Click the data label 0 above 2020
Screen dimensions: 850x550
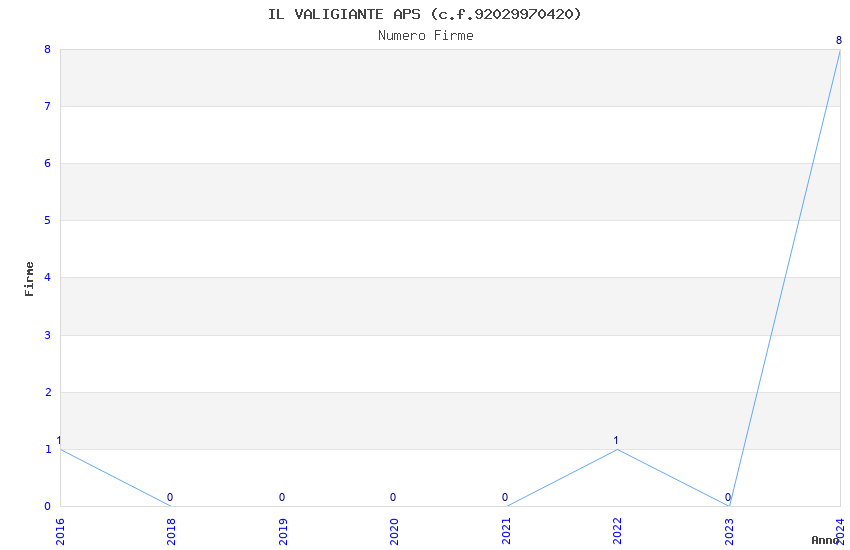tap(393, 497)
